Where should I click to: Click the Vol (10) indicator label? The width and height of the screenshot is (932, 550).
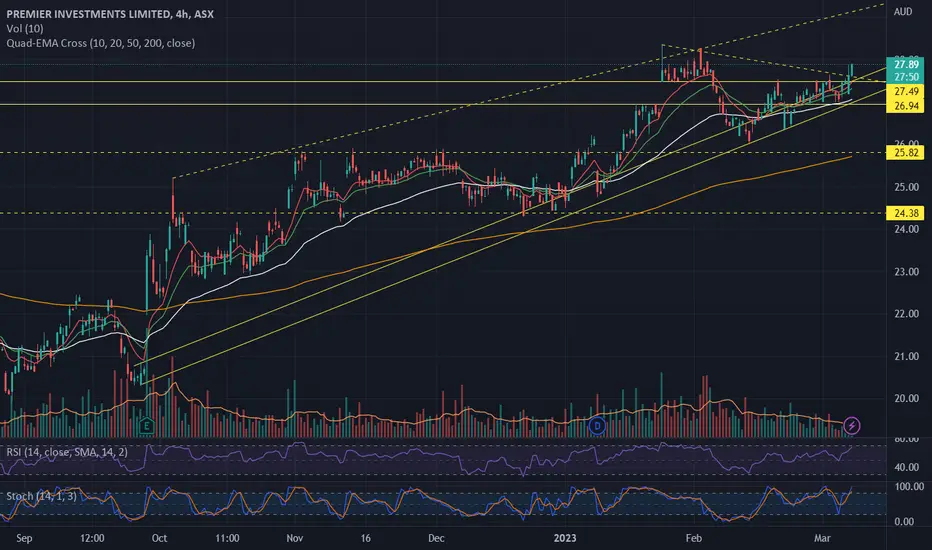click(x=25, y=29)
